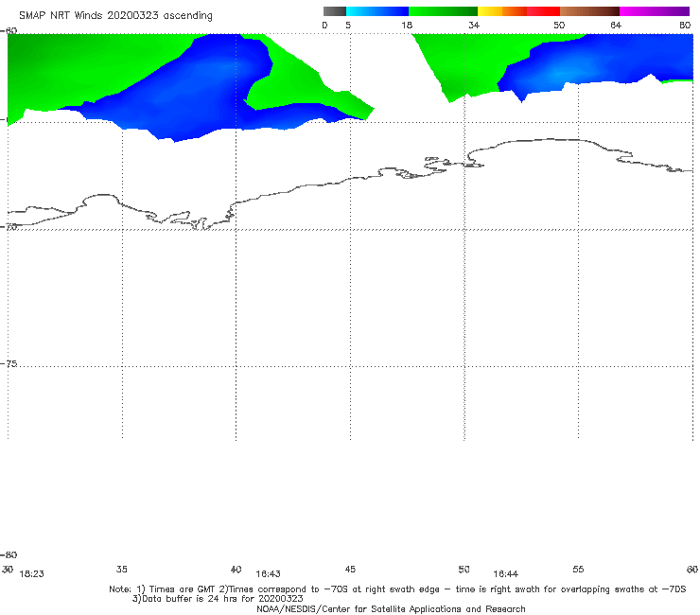This screenshot has width=700, height=615.
Task: Click the yellow-orange segment of the color bar
Action: coord(502,11)
